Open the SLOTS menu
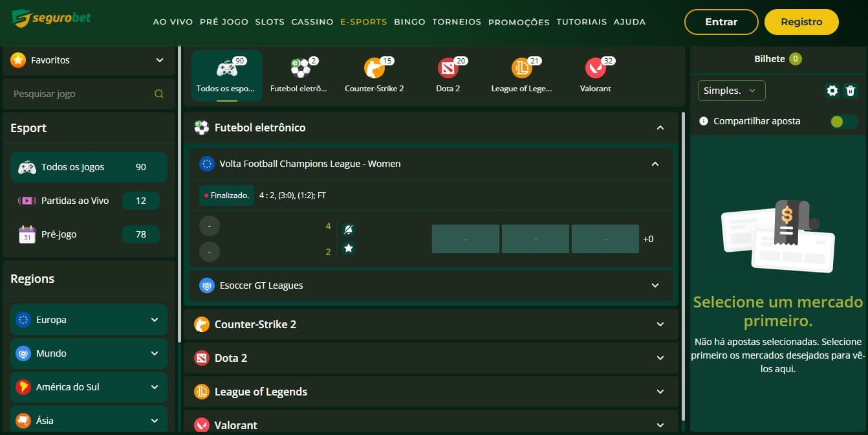Viewport: 868px width, 435px height. (x=270, y=21)
